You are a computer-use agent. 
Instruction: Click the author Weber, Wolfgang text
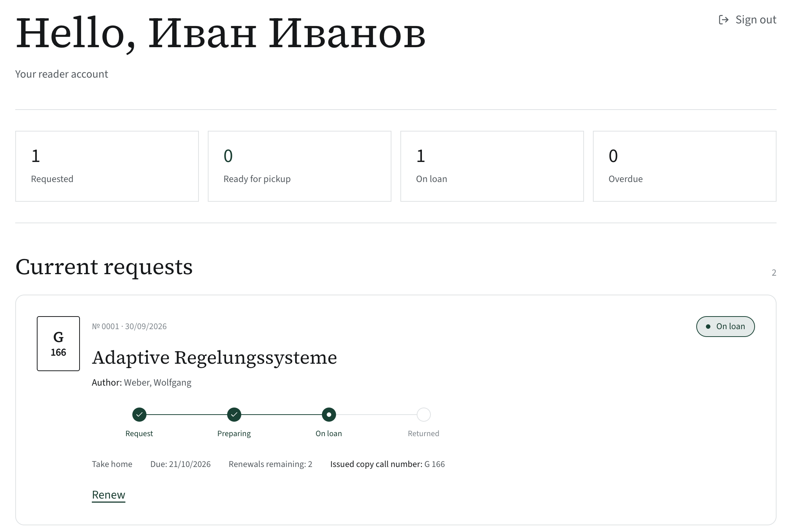point(158,383)
